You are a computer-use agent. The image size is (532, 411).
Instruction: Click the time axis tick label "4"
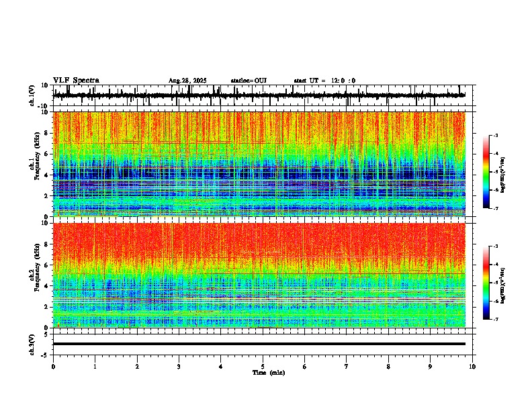coord(221,367)
